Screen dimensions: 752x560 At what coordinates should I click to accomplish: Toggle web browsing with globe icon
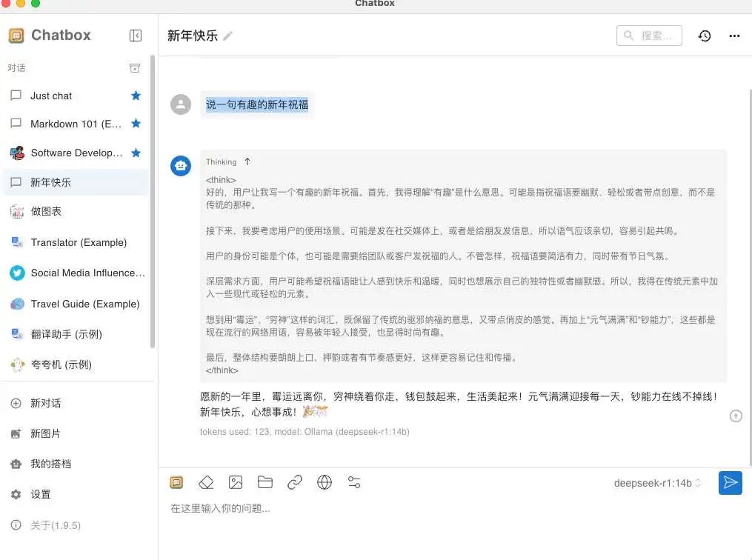[325, 482]
